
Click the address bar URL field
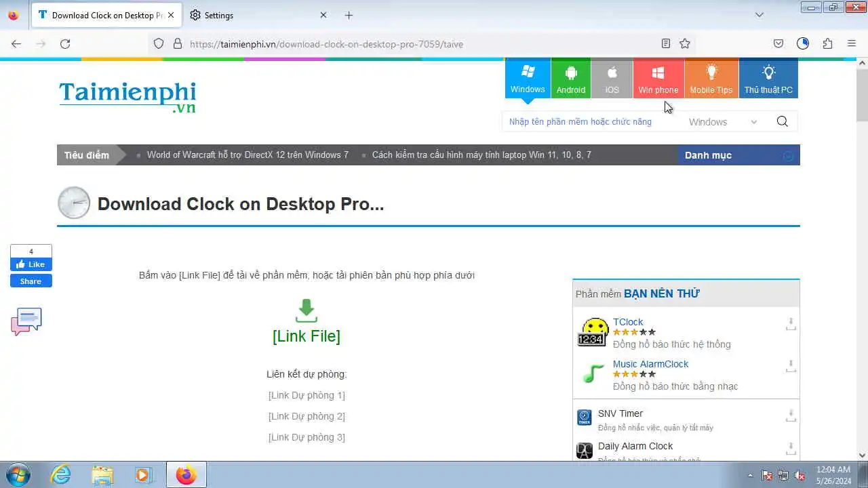pyautogui.click(x=420, y=44)
